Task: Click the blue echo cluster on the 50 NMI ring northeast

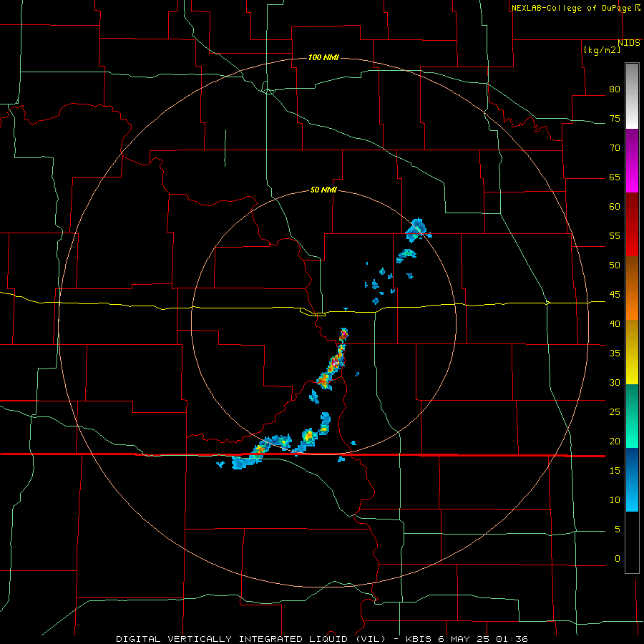Action: pos(417,230)
